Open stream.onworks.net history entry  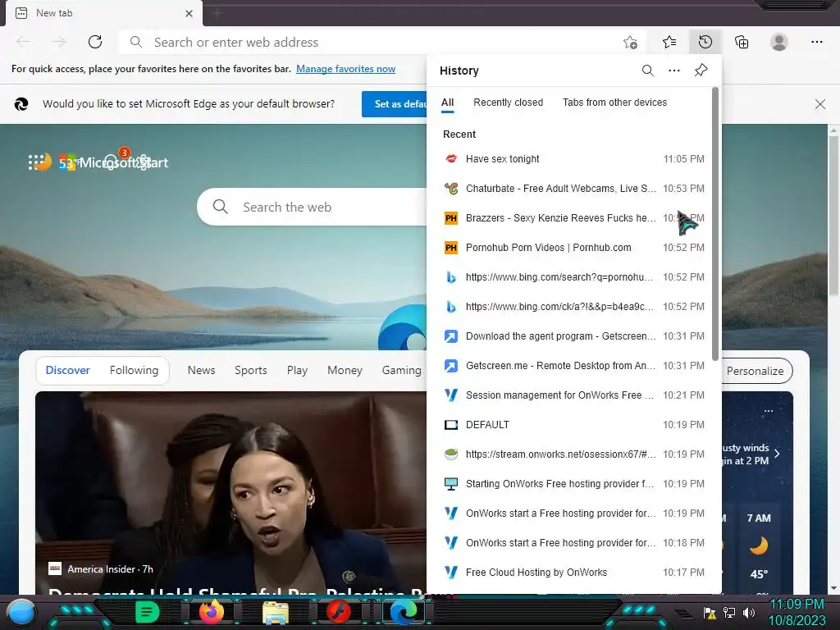point(573,454)
